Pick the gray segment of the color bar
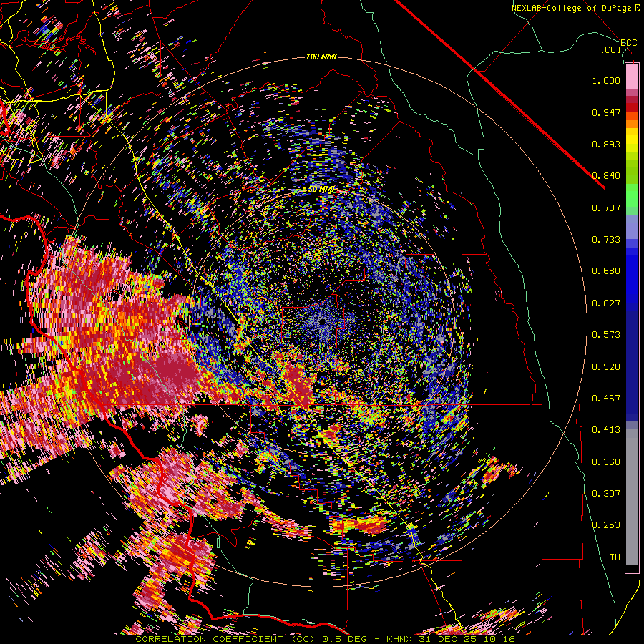This screenshot has height=644, width=644. point(632,497)
